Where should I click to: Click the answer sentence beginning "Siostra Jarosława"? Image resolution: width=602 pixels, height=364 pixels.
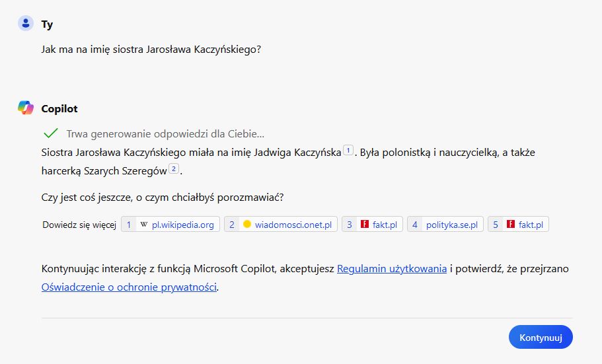pos(190,151)
